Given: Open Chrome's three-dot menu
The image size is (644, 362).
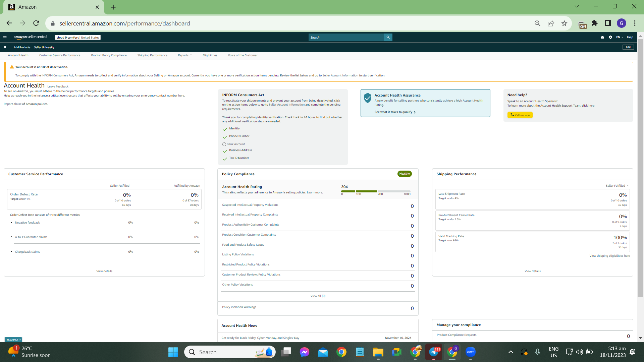Looking at the screenshot, I should [635, 23].
